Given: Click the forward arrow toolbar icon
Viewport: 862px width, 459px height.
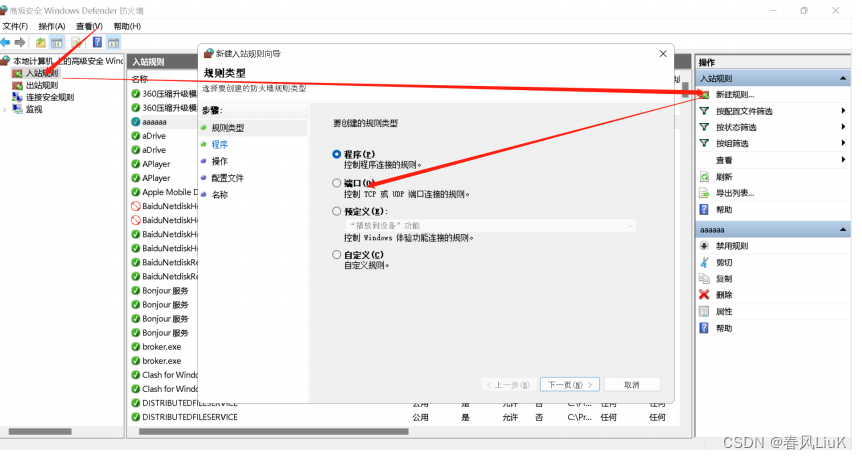Looking at the screenshot, I should [x=20, y=42].
